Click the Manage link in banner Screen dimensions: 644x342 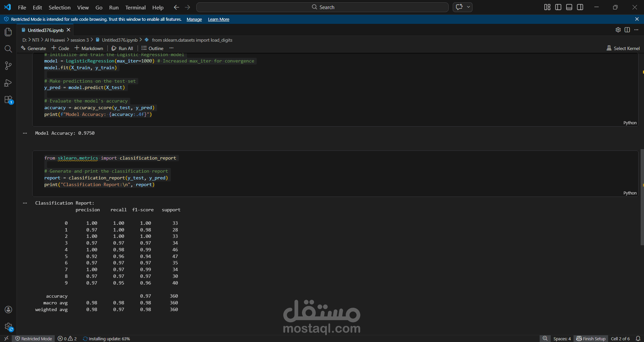click(194, 19)
